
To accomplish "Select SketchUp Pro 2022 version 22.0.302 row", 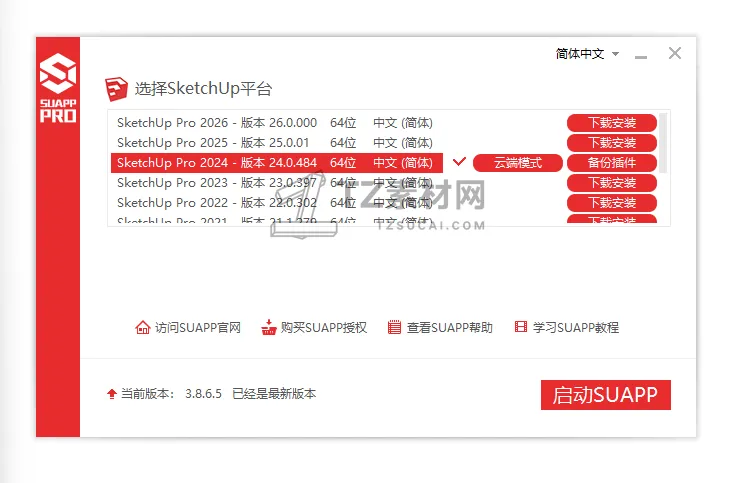I will point(277,202).
